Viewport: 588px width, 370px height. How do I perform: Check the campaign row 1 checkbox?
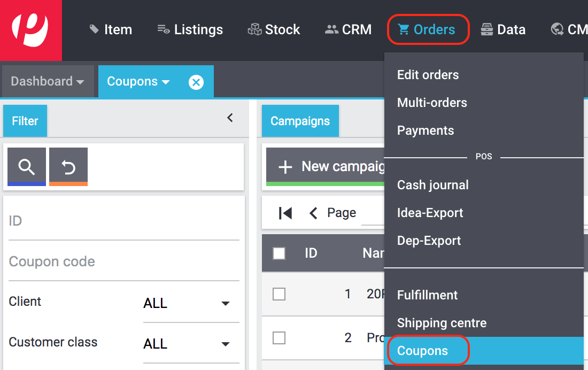point(279,294)
